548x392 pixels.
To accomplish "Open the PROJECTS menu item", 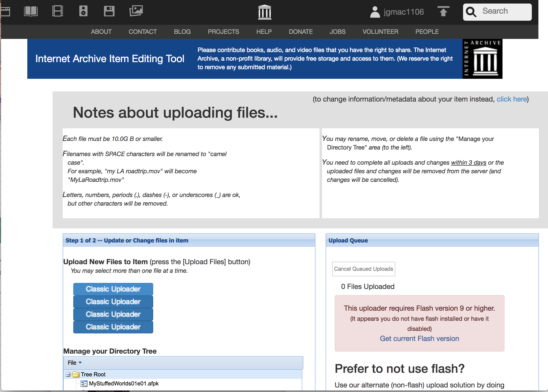I will [223, 32].
